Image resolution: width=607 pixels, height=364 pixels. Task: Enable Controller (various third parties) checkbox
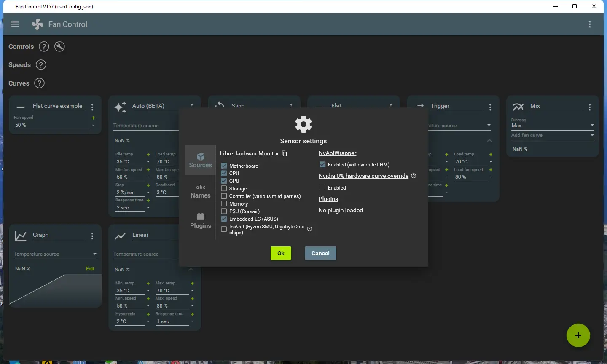(224, 196)
